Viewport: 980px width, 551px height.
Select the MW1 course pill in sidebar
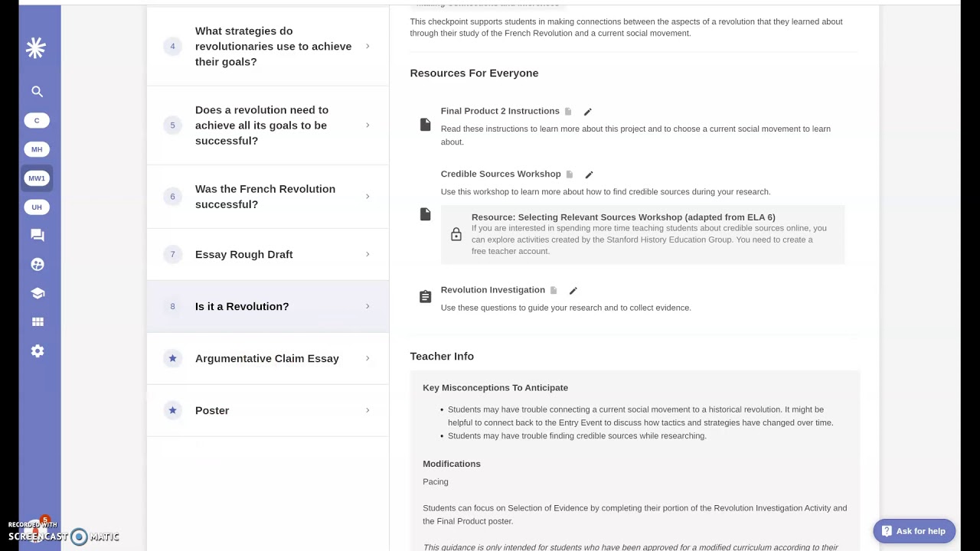pyautogui.click(x=37, y=178)
